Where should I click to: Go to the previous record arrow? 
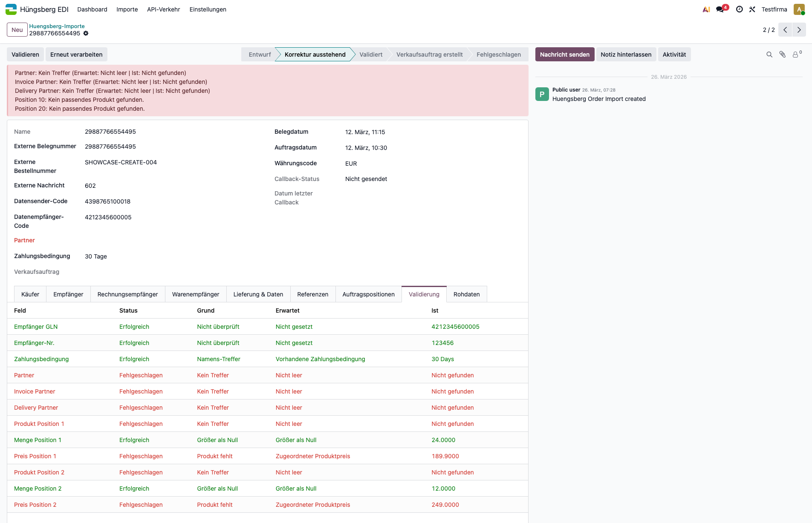point(785,30)
